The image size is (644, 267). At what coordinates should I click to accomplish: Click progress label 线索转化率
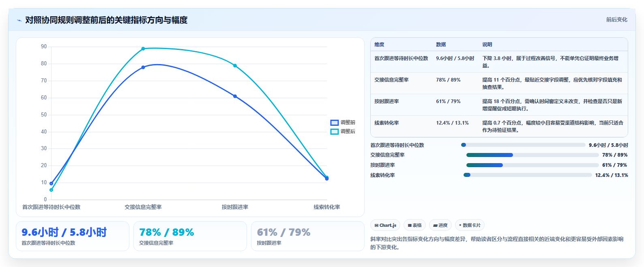(382, 175)
